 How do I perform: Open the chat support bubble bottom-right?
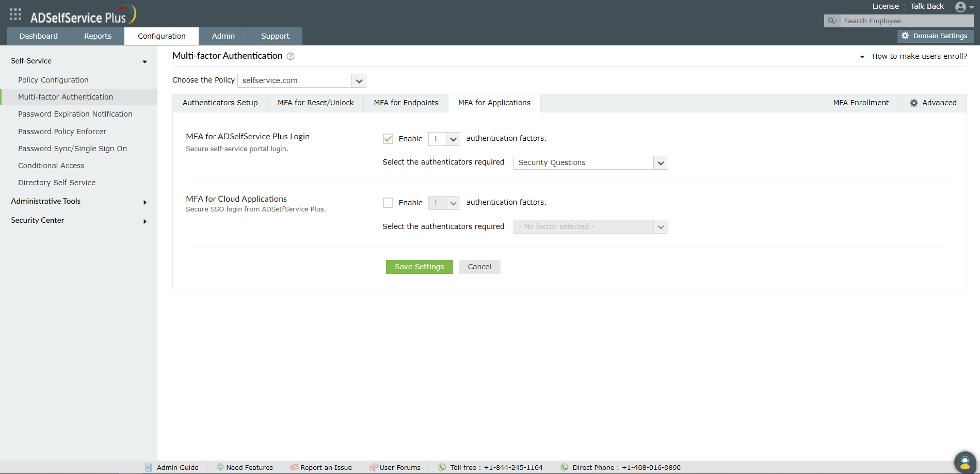[x=965, y=463]
